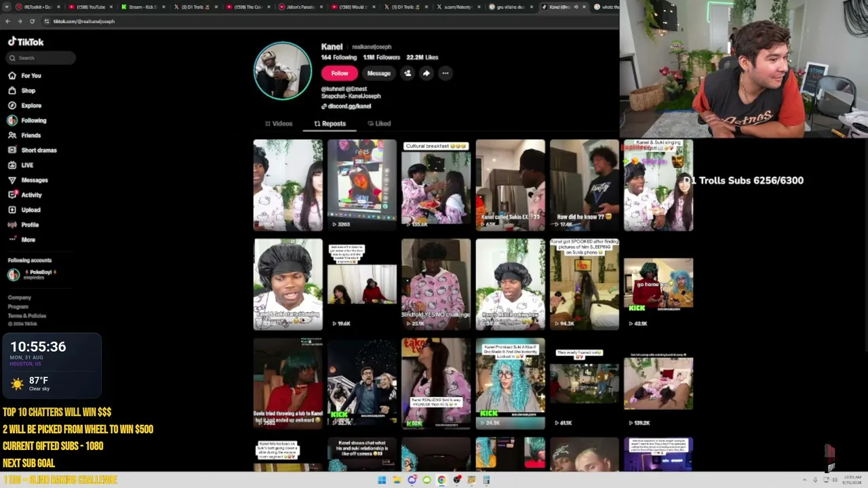
Task: Go forward with the browser forward arrow
Action: (20, 21)
